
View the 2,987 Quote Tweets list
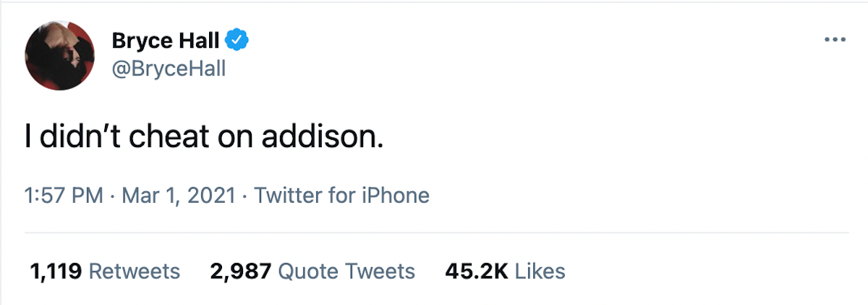tap(312, 271)
